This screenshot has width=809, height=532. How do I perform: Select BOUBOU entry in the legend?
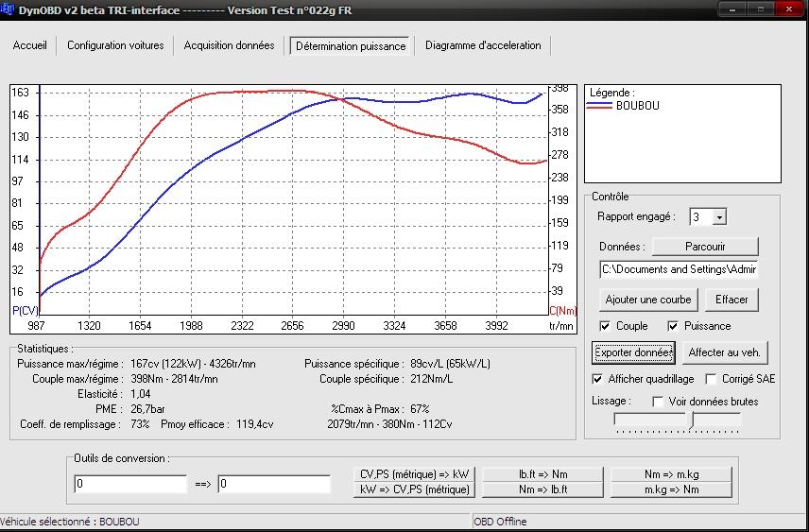pos(637,106)
